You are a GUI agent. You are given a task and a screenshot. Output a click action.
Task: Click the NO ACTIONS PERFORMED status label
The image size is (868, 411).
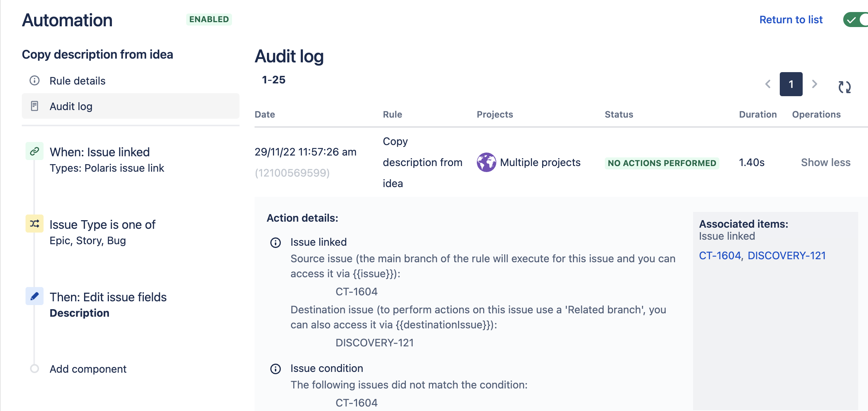[662, 163]
